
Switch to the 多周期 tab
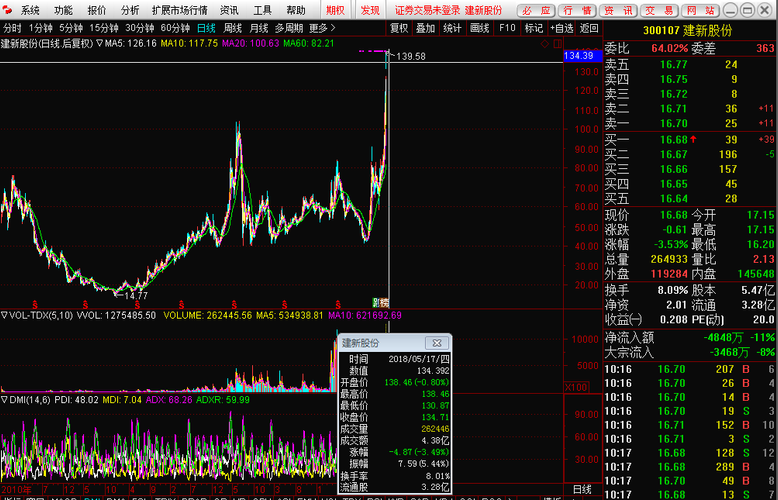(x=289, y=28)
